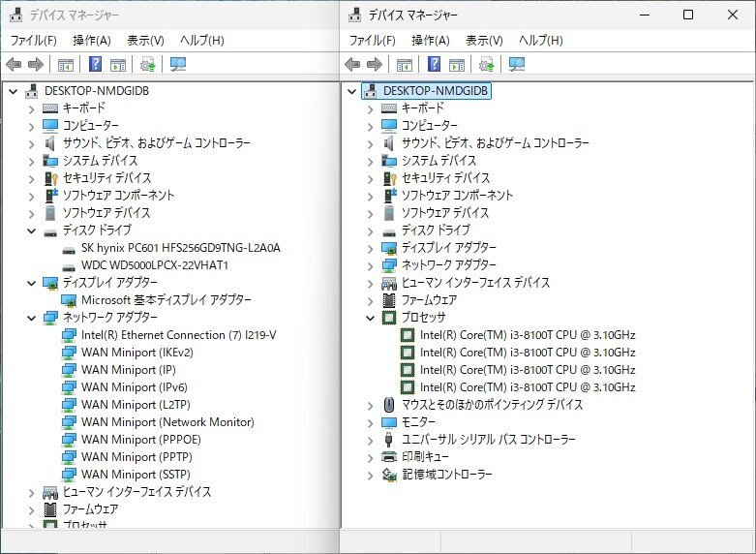Screen dimensions: 756x554
Task: Select システム デバイス in left window
Action: [101, 160]
